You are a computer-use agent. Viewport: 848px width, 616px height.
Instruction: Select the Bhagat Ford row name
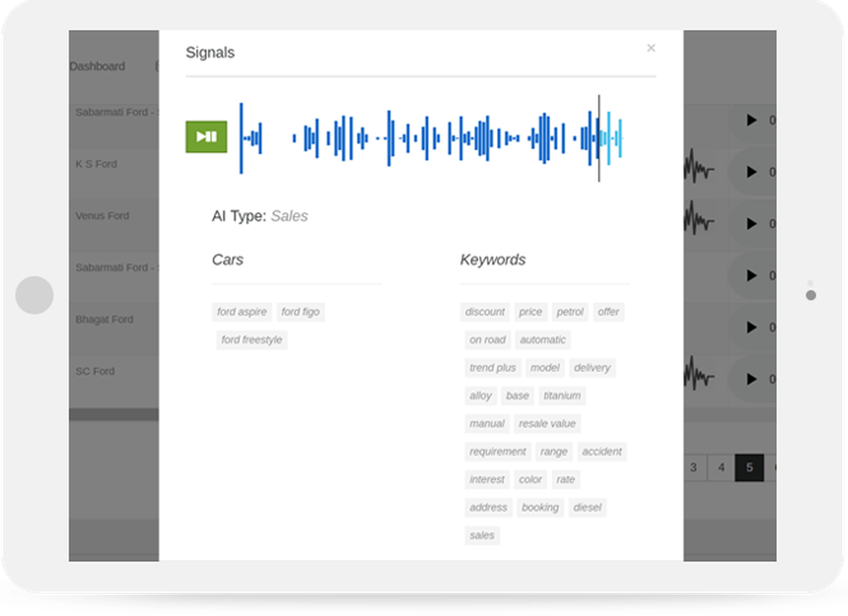click(x=104, y=320)
